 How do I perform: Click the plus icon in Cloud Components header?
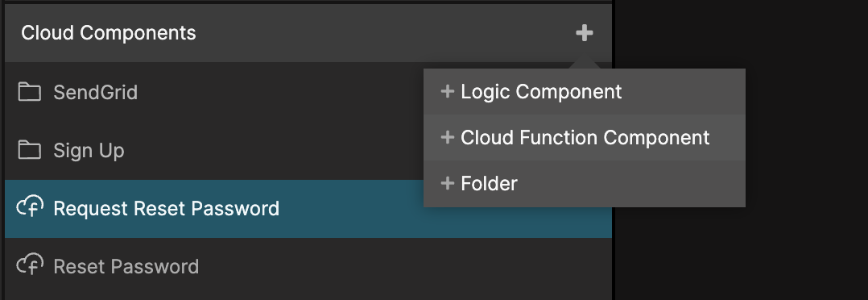click(x=584, y=33)
